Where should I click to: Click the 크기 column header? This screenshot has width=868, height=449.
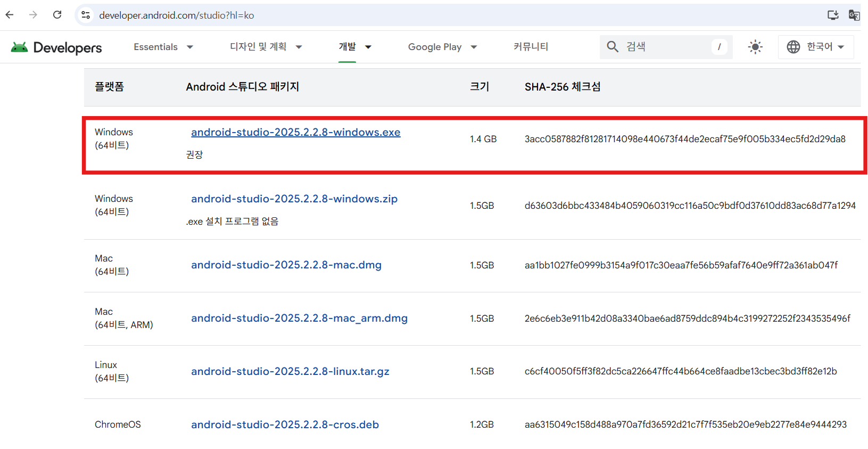click(480, 87)
